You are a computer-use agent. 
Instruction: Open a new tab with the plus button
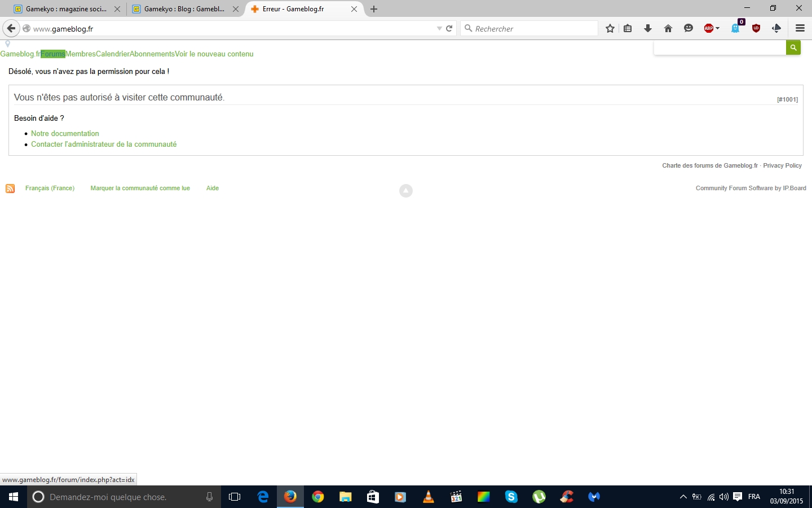374,9
